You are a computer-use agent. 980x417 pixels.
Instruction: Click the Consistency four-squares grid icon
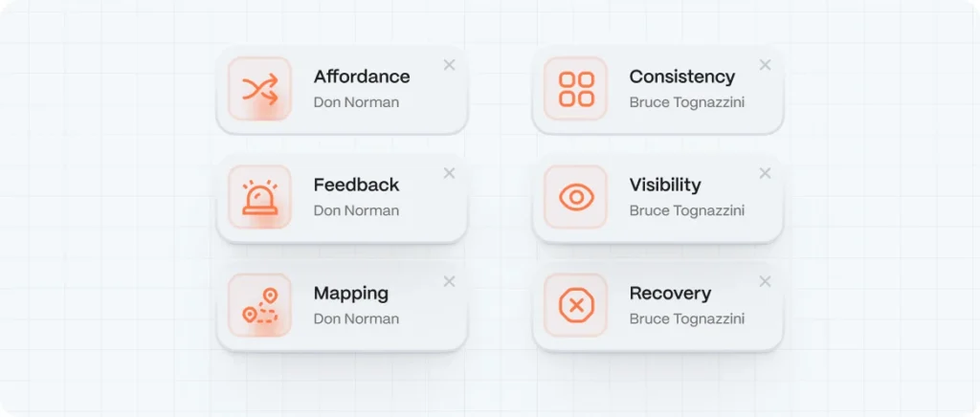pos(575,89)
